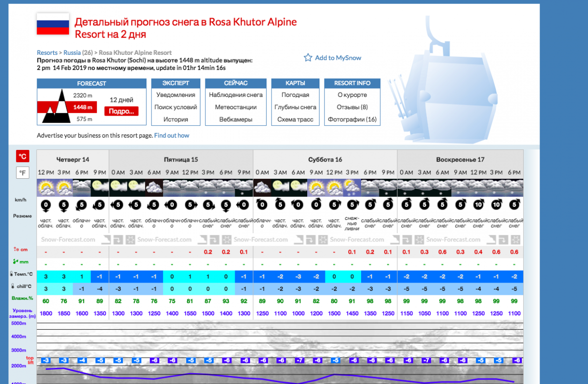Open the Метеостанции link
Image resolution: width=588 pixels, height=384 pixels.
236,107
